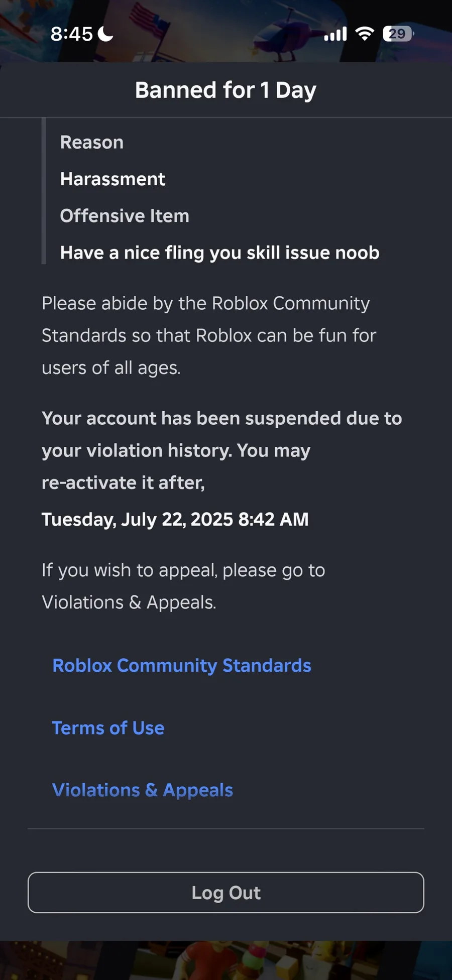Tap the Do Not Disturb moon icon
452x980 pixels.
105,34
